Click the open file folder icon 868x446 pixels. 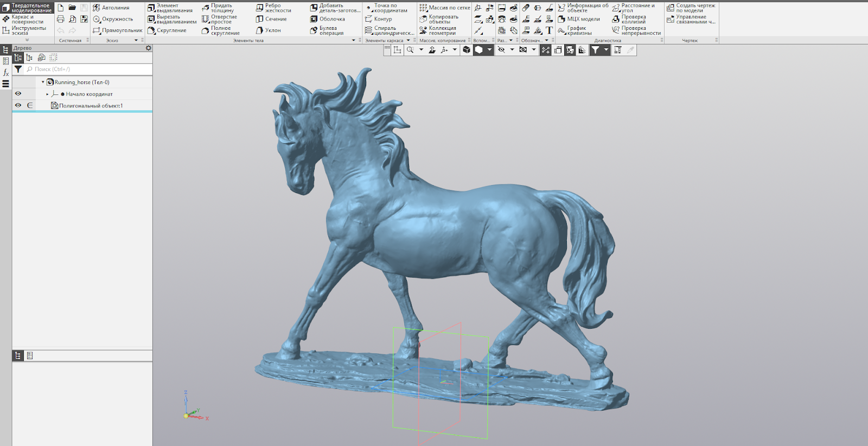(x=72, y=8)
